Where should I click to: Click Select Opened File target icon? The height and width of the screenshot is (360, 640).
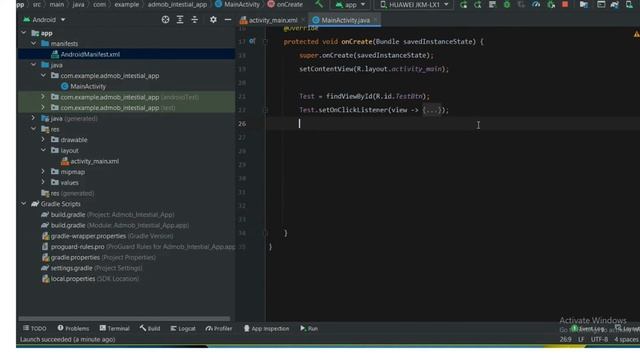165,20
